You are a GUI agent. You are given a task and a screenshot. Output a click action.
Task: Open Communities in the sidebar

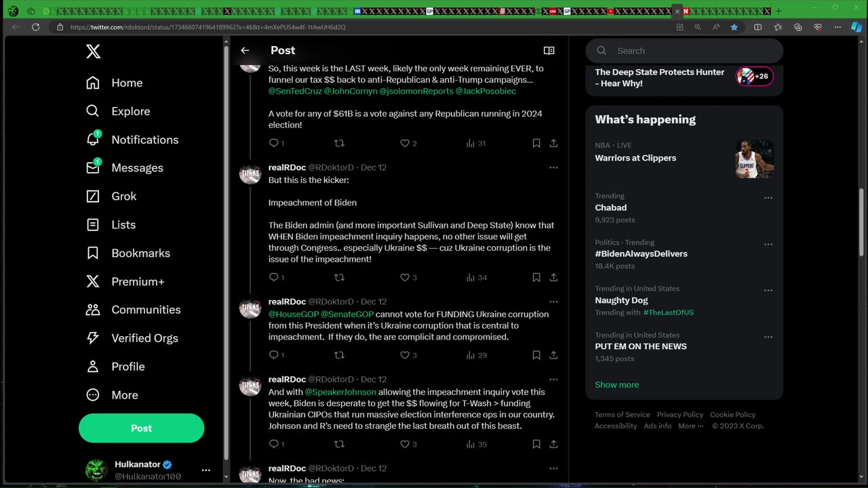click(134, 310)
